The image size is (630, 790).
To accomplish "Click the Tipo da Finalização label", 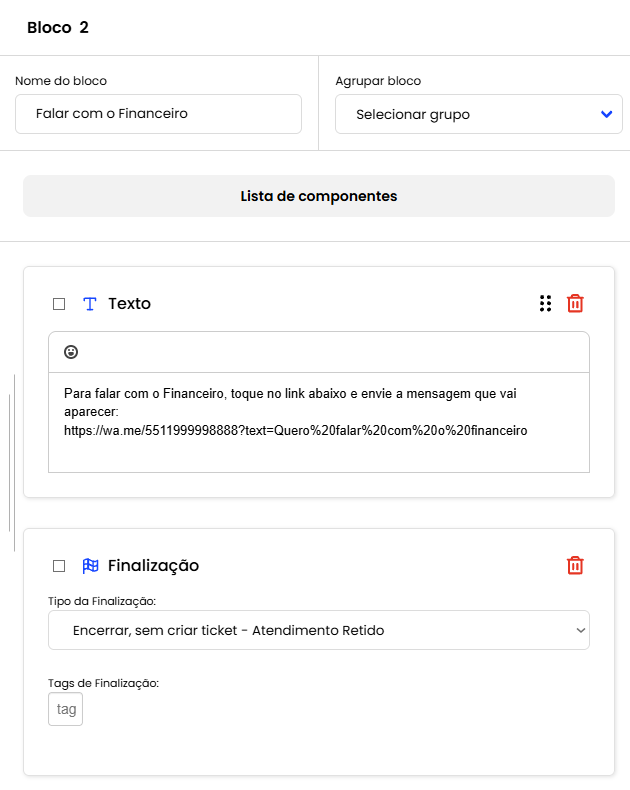I will click(x=102, y=601).
